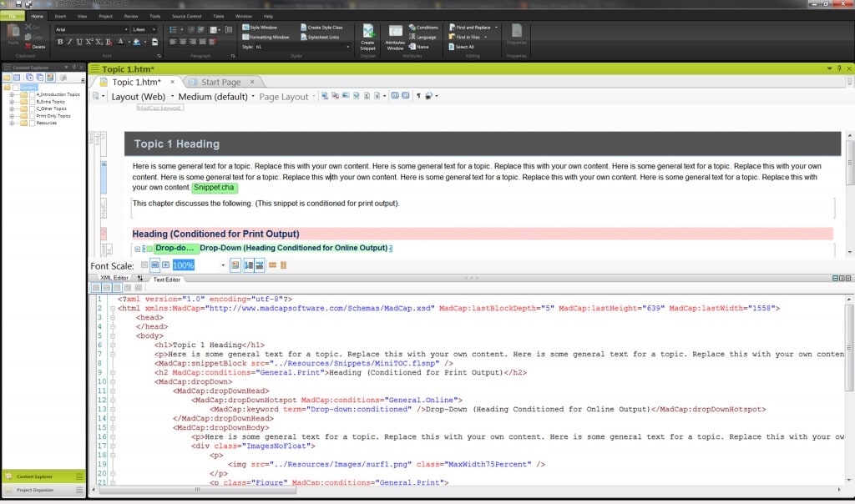This screenshot has width=855, height=504.
Task: Open the Insert ribbon tab
Action: coord(61,16)
